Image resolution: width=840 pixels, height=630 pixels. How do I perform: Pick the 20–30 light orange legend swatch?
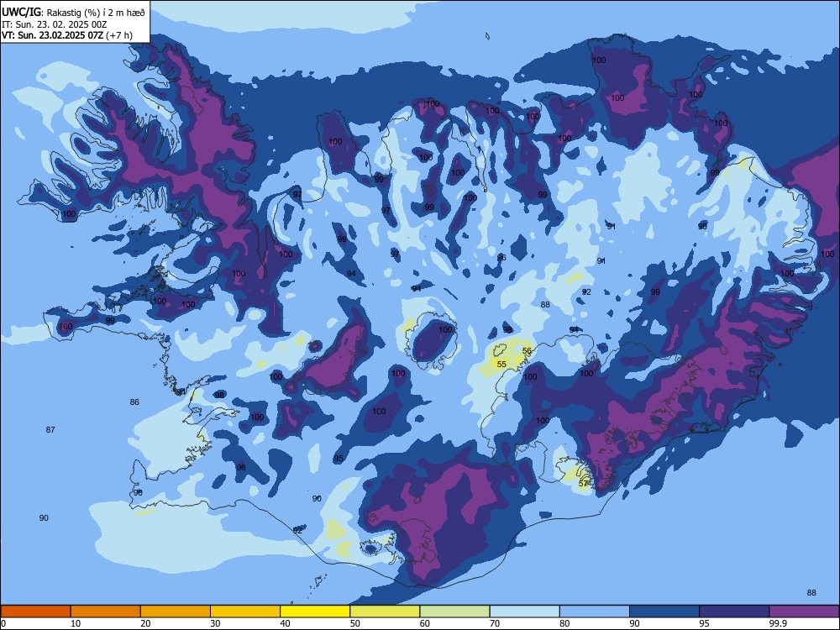point(176,612)
